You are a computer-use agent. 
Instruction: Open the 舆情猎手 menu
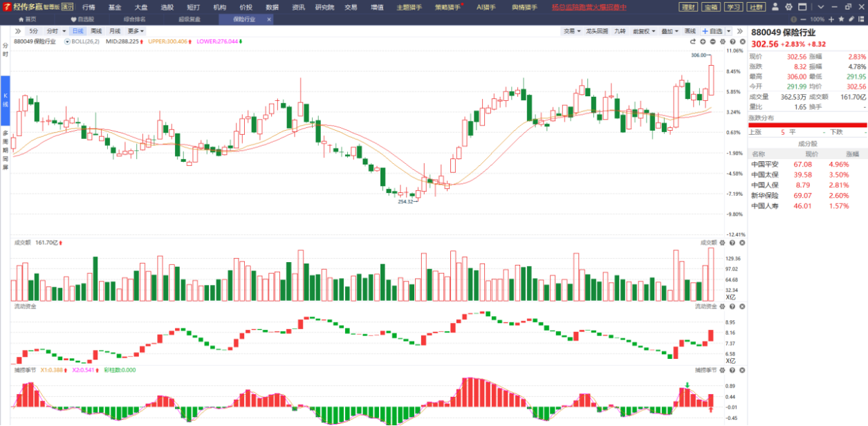524,7
